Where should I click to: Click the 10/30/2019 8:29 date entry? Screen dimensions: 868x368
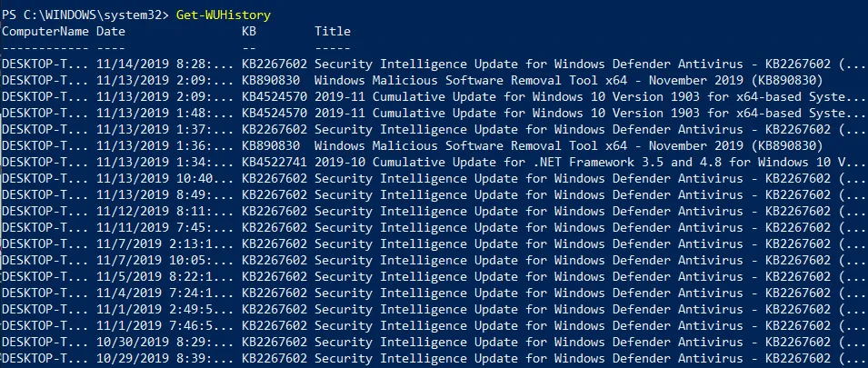coord(165,342)
